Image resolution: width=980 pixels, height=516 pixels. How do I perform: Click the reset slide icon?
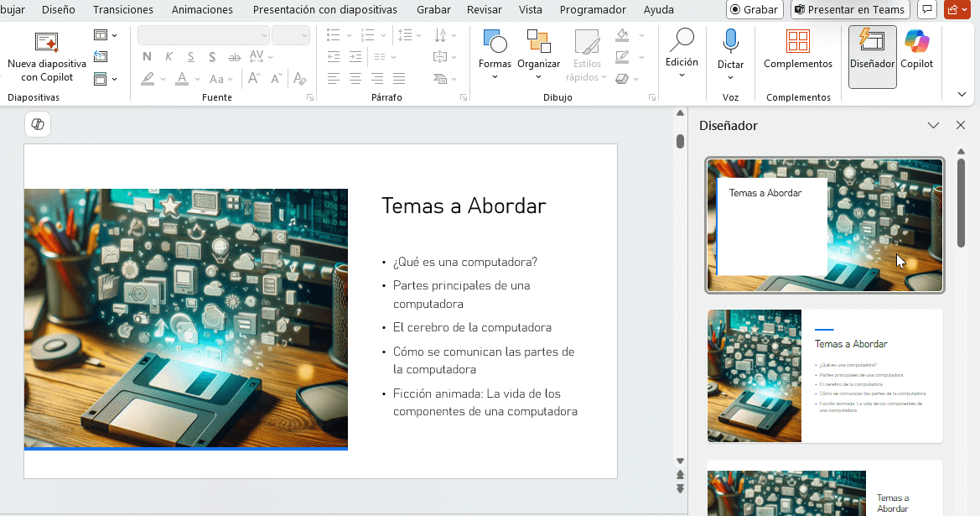pyautogui.click(x=101, y=57)
